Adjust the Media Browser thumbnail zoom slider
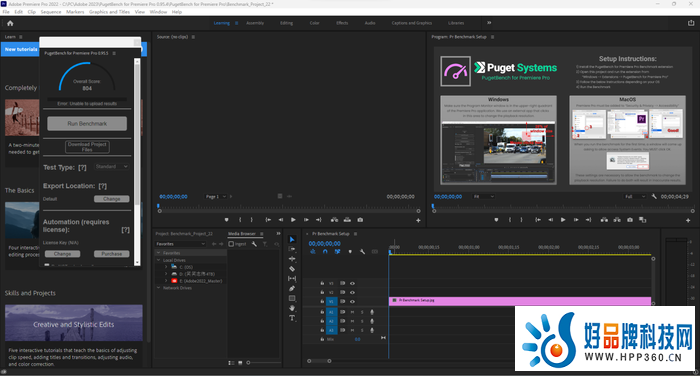 (x=248, y=363)
